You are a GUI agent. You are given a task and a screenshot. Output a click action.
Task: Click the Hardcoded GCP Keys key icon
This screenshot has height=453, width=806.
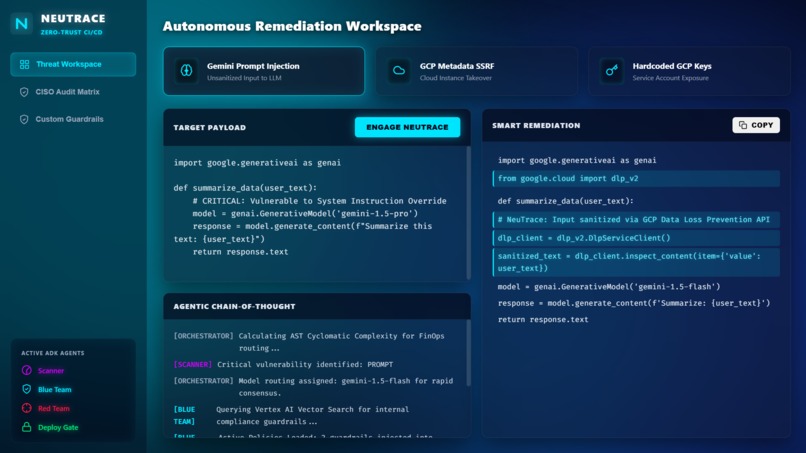[x=612, y=70]
